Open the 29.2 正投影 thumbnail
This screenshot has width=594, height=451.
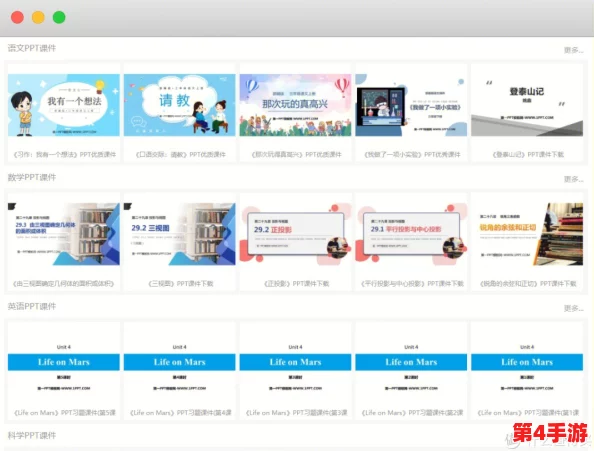[x=295, y=234]
